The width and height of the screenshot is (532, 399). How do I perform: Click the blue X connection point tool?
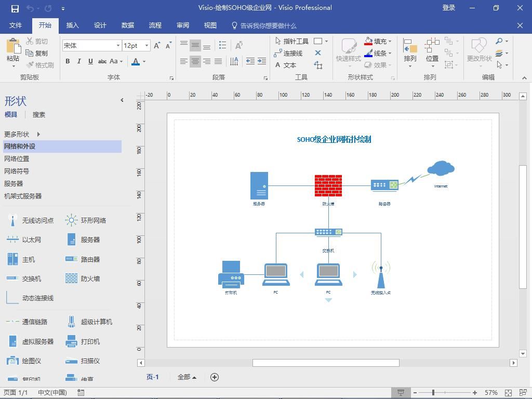(318, 53)
